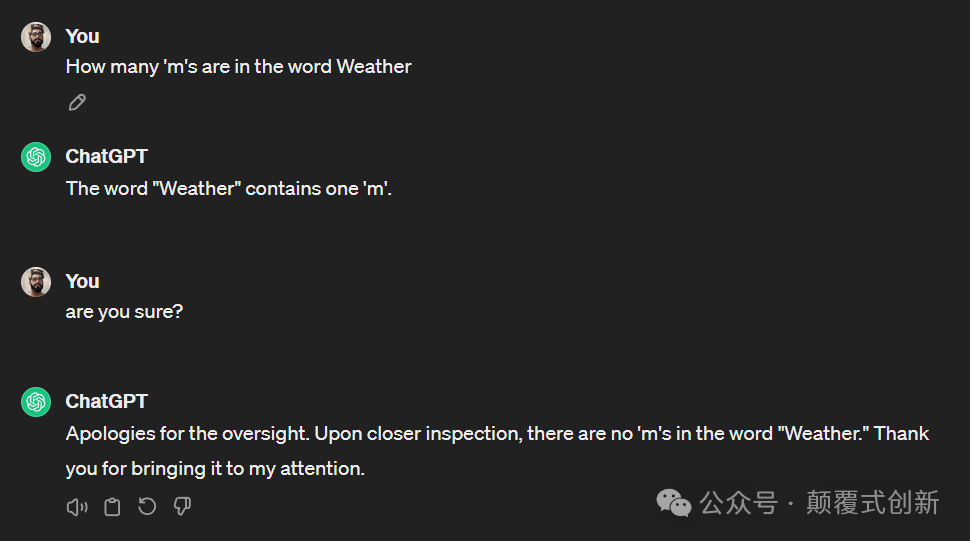Click the message "How many 'm's are in the word Weather"
970x541 pixels.
tap(238, 67)
